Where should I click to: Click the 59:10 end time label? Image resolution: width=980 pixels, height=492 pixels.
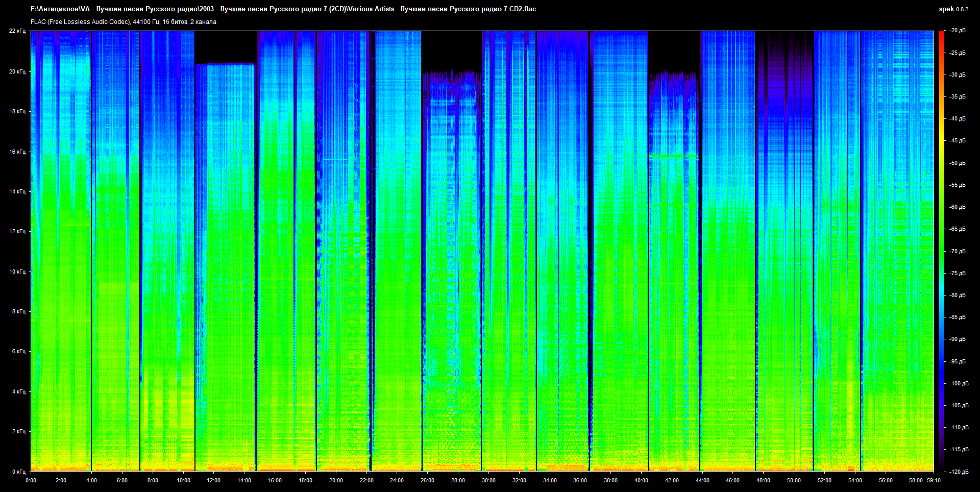point(934,480)
